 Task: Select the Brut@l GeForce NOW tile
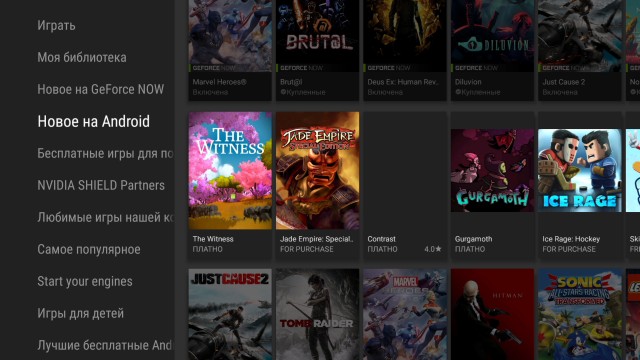click(318, 50)
